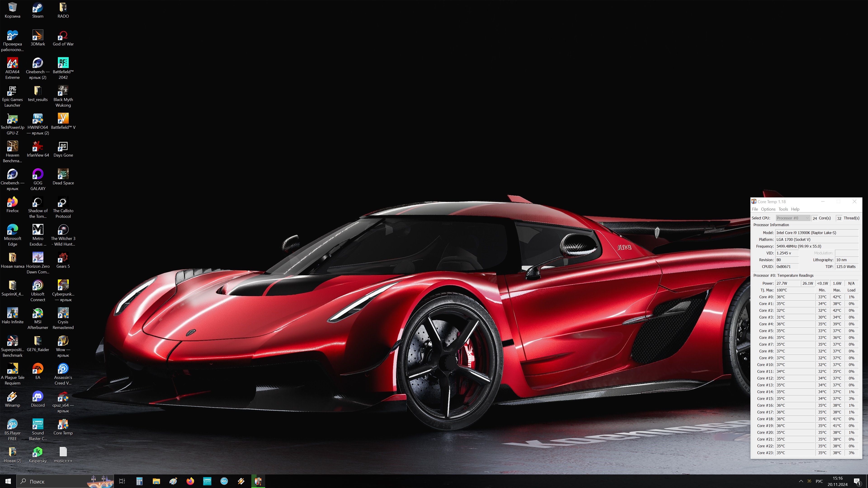This screenshot has width=868, height=488.
Task: Click the Поиск taskbar search box
Action: (x=51, y=481)
